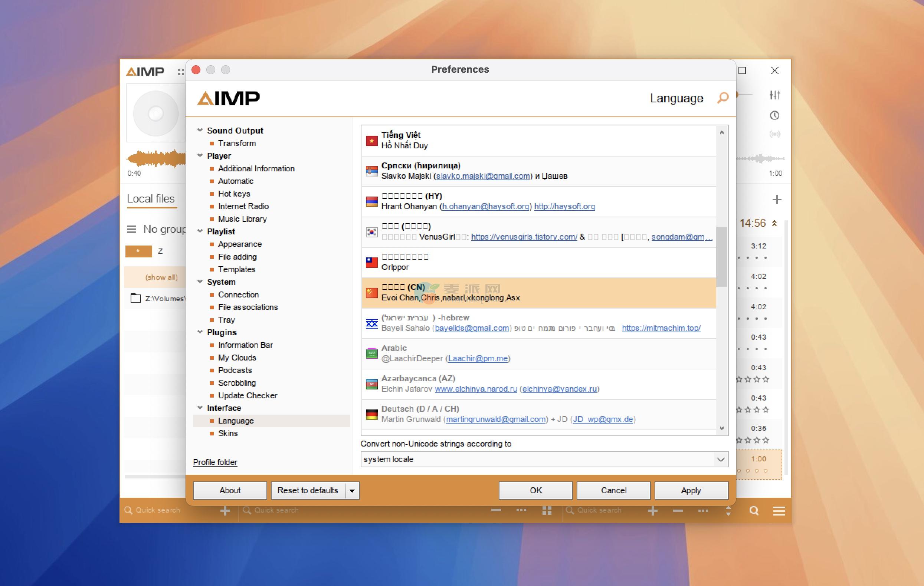This screenshot has height=586, width=924.
Task: Collapse the System tree section
Action: click(200, 282)
